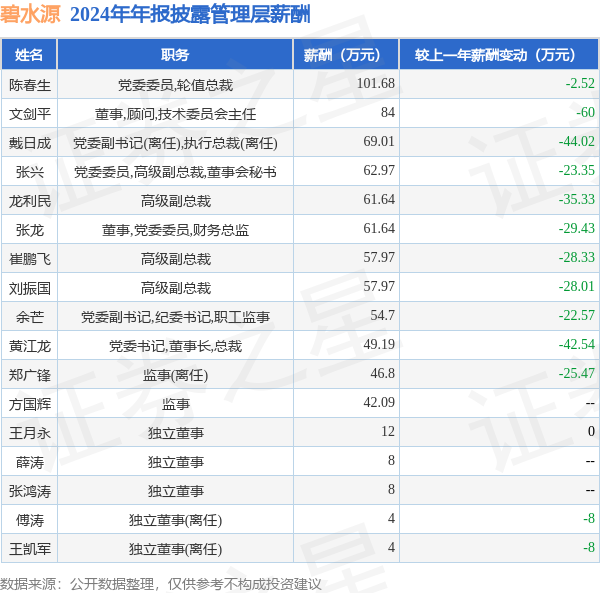Select the name 王月永
The image size is (600, 593).
[x=30, y=433]
